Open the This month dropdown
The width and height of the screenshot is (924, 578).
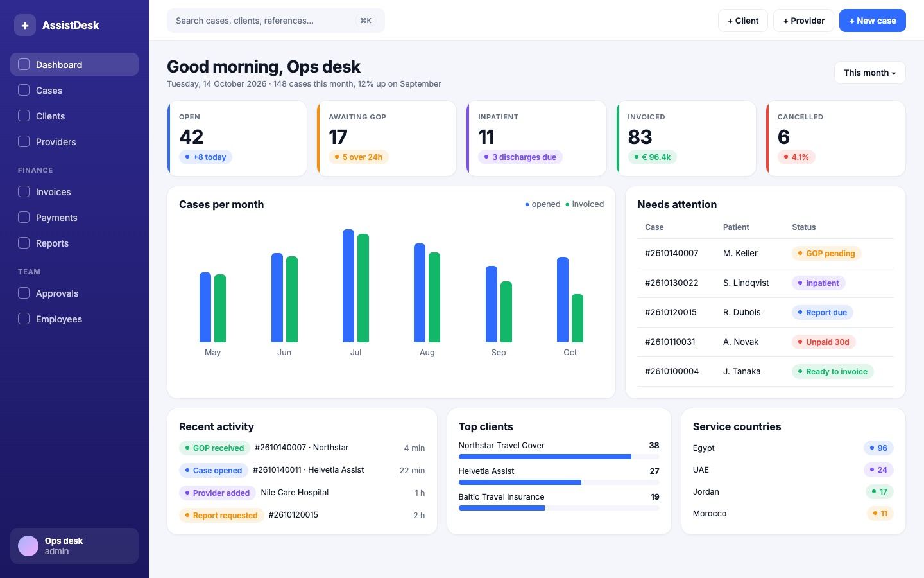[870, 73]
